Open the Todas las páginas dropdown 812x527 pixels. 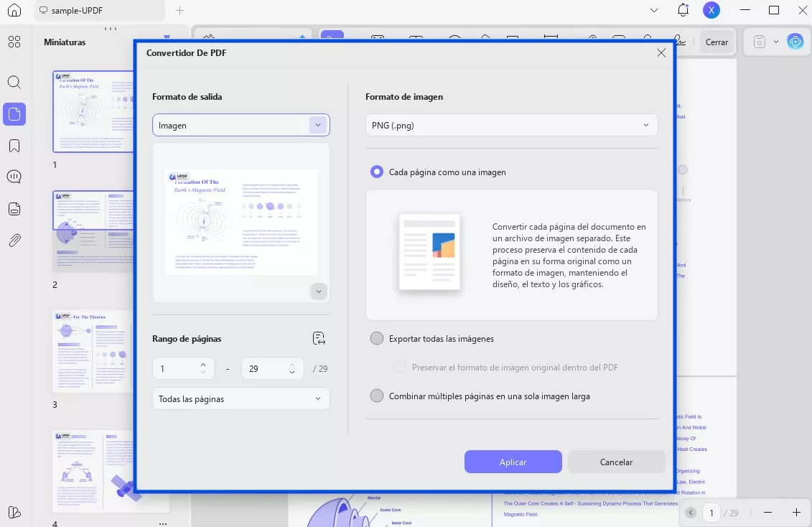(x=241, y=398)
